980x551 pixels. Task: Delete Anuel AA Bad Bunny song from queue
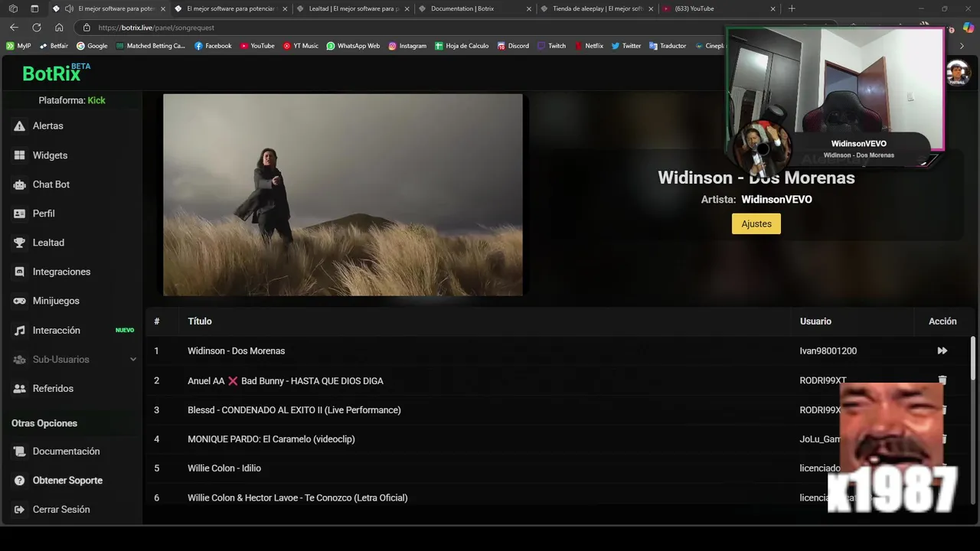[942, 380]
